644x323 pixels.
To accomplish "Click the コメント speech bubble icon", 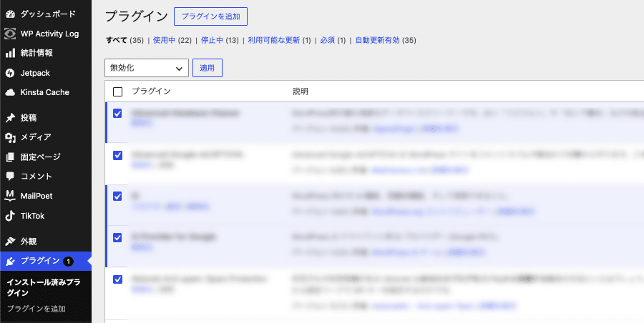I will click(x=10, y=177).
